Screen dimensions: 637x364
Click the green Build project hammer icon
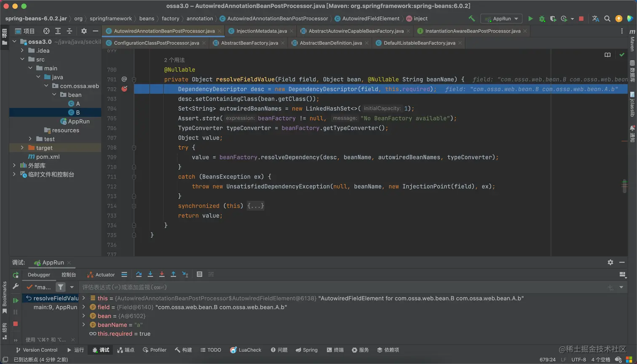(472, 19)
